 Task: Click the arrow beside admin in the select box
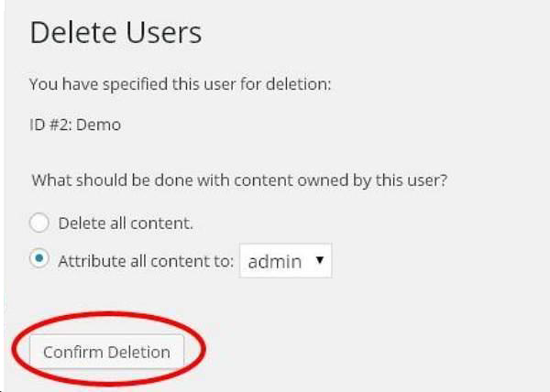[319, 261]
